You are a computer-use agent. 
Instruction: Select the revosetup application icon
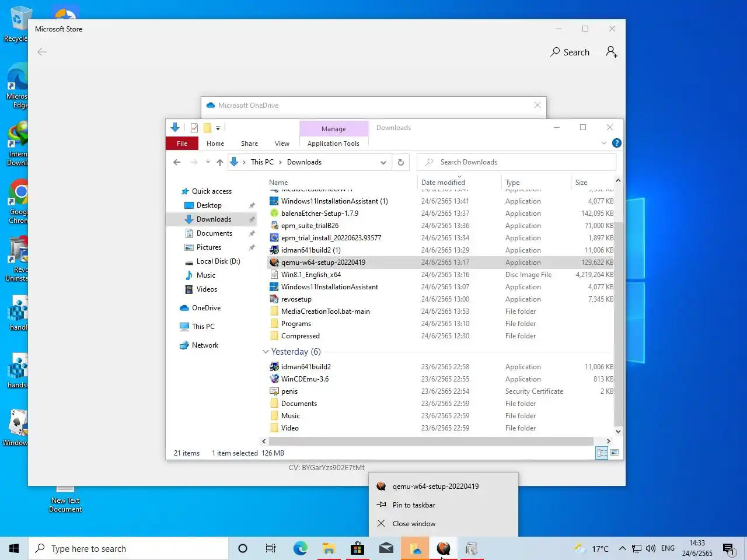pyautogui.click(x=274, y=299)
